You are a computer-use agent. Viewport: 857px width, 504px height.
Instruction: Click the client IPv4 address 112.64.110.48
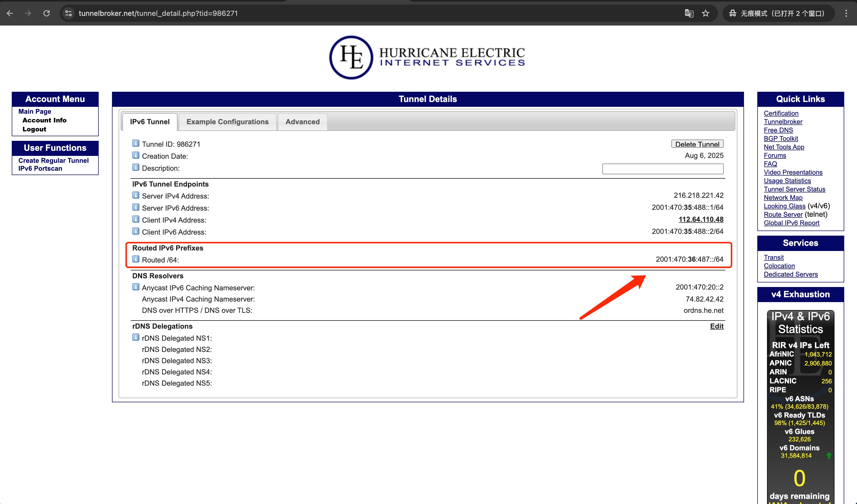pos(701,220)
